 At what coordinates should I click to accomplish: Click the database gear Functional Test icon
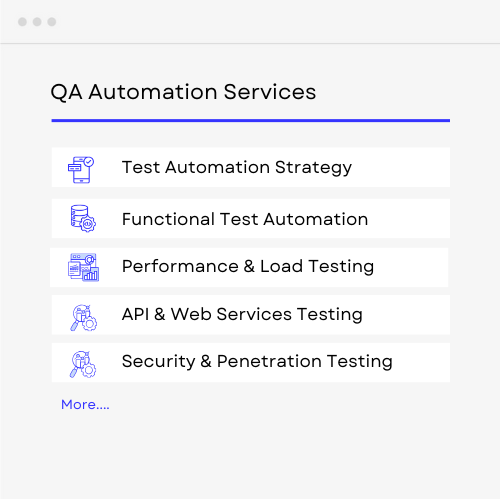pyautogui.click(x=83, y=218)
